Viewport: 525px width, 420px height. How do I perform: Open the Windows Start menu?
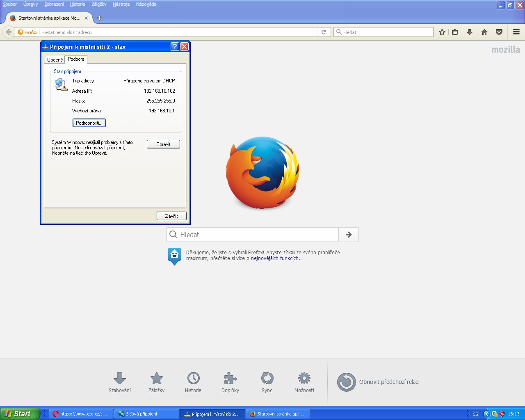(20, 414)
